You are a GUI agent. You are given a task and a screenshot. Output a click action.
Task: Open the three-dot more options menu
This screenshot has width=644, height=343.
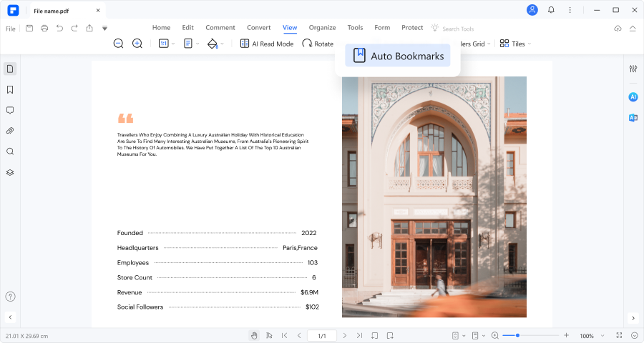570,10
